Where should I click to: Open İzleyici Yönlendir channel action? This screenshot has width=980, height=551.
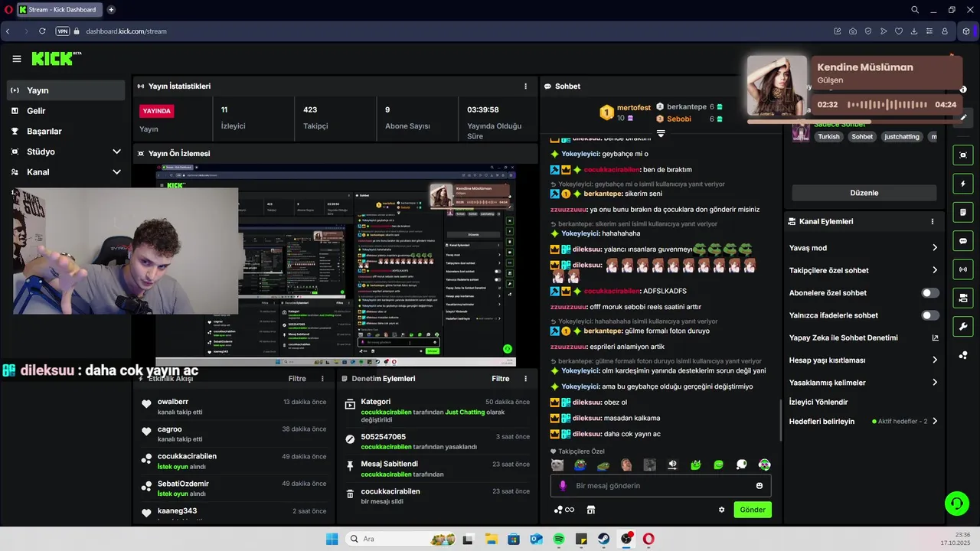818,402
